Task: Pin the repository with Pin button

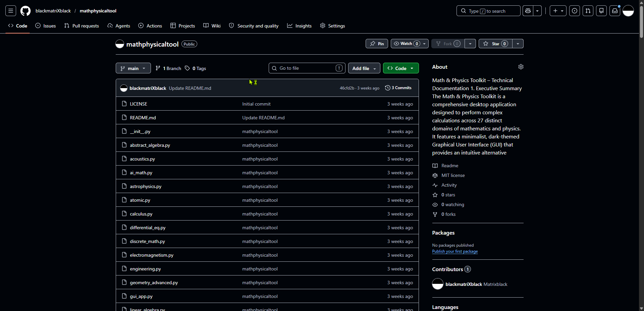Action: [x=377, y=44]
